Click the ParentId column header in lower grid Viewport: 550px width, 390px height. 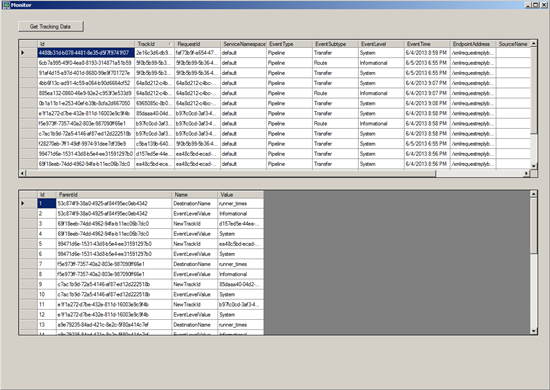114,195
